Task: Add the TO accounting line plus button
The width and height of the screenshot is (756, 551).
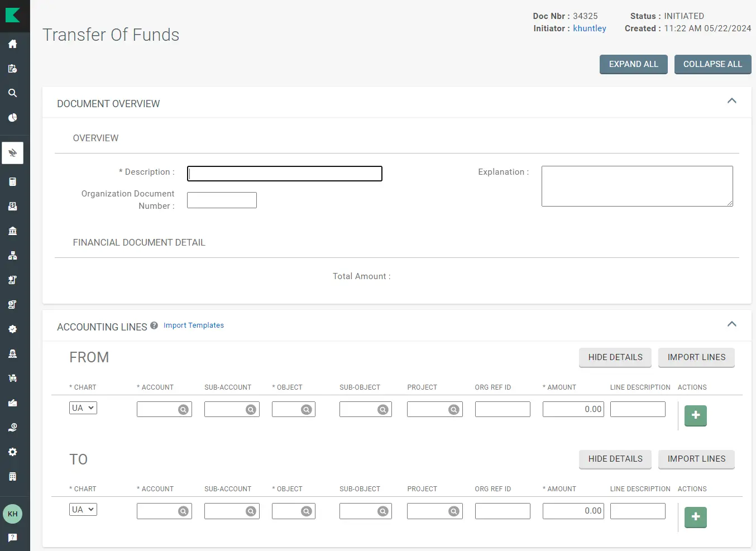Action: [x=696, y=517]
